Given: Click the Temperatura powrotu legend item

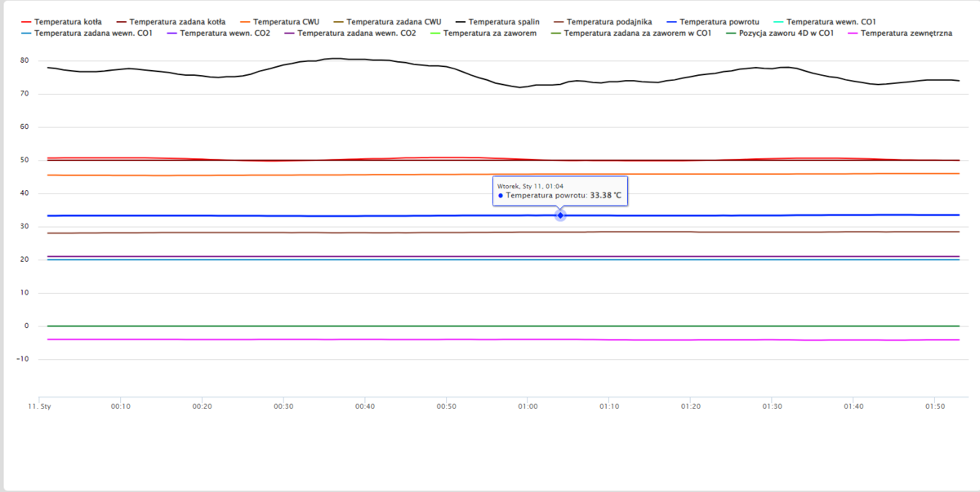Looking at the screenshot, I should pos(717,20).
